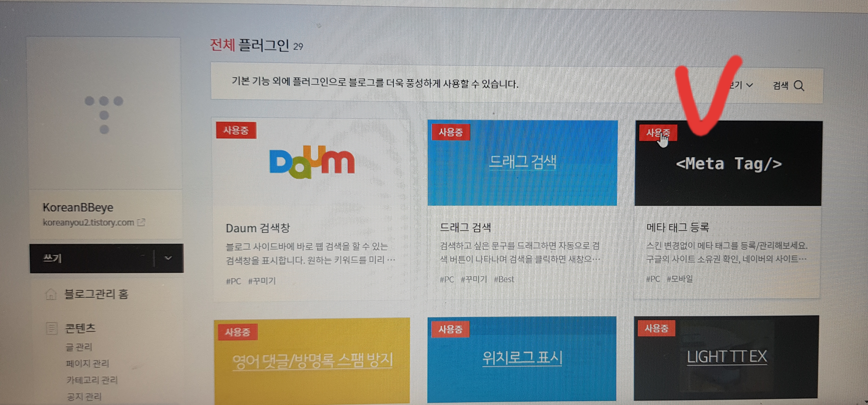Toggle the in-use badge on Daum search

[x=236, y=130]
